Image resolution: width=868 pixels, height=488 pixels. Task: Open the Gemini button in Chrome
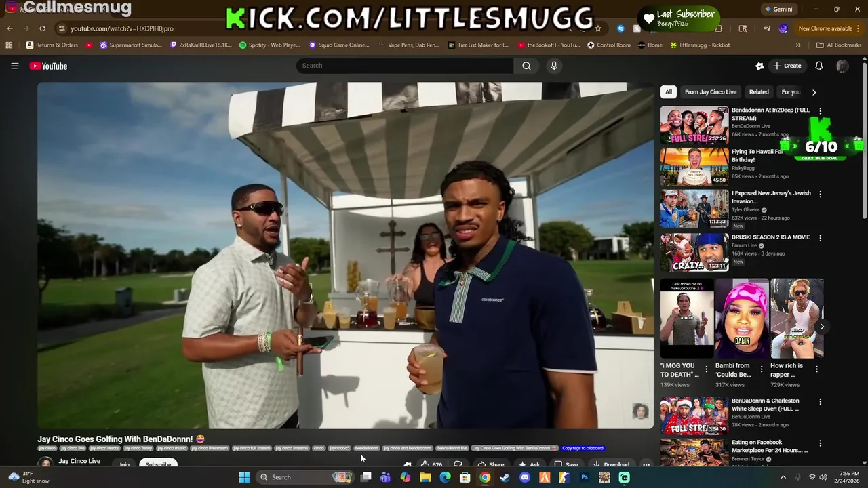[778, 9]
